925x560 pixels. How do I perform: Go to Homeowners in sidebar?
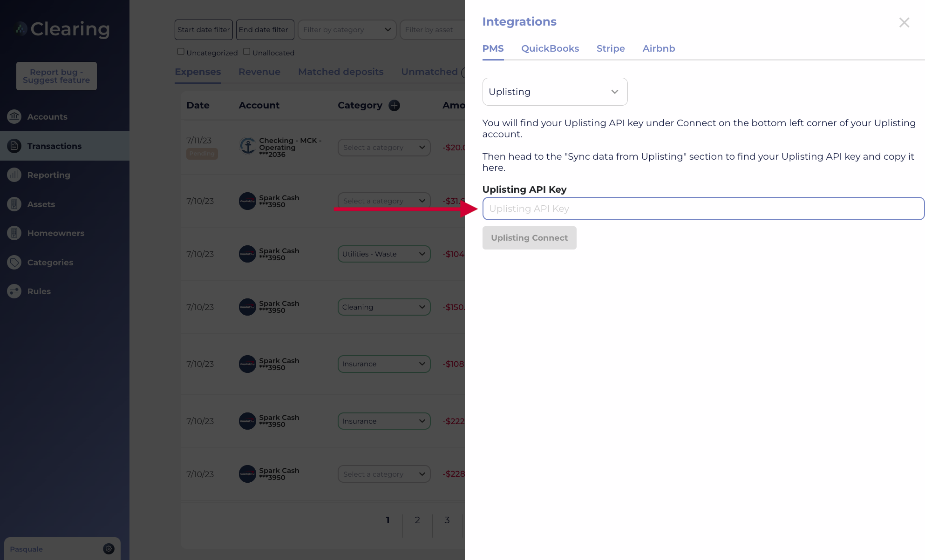[x=56, y=233]
